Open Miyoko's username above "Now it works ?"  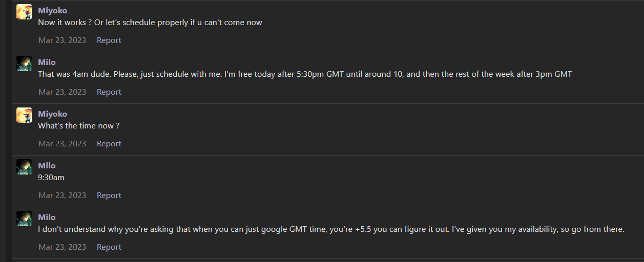53,11
